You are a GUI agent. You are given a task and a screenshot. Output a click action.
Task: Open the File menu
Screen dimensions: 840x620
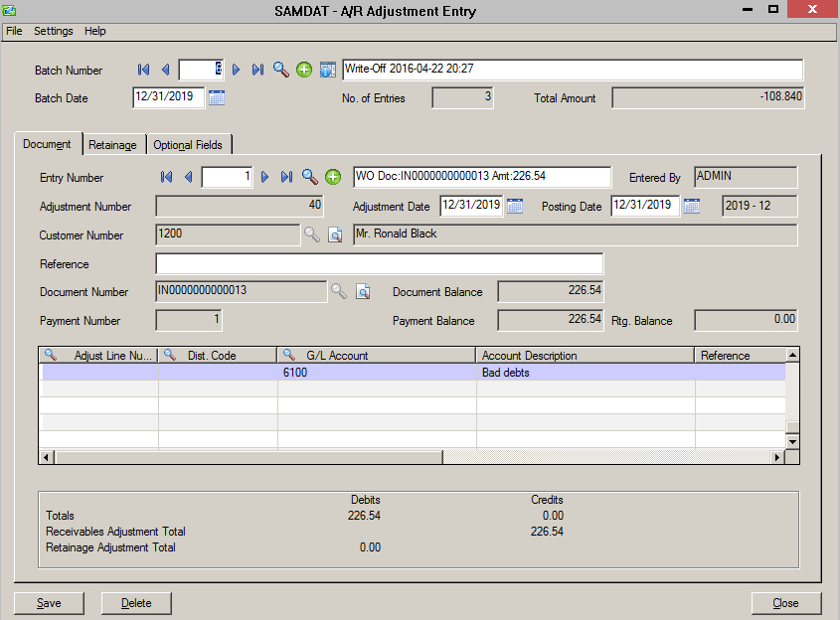tap(14, 31)
